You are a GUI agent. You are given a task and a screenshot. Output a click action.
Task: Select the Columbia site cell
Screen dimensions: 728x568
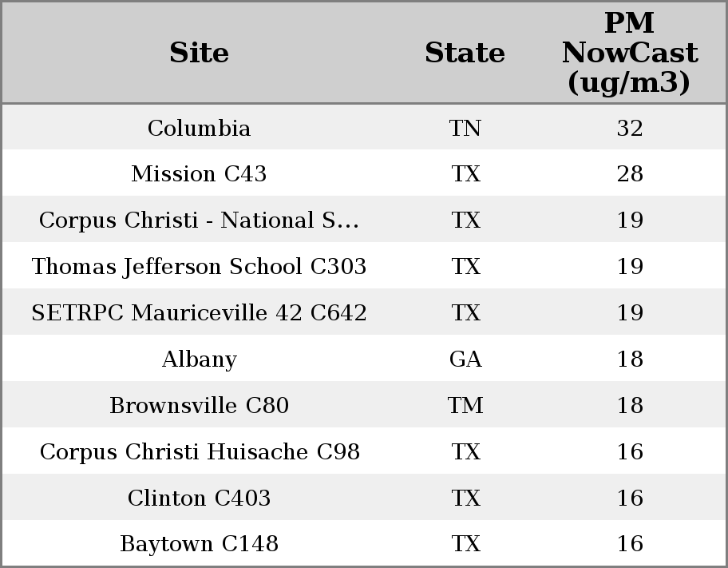coord(199,128)
